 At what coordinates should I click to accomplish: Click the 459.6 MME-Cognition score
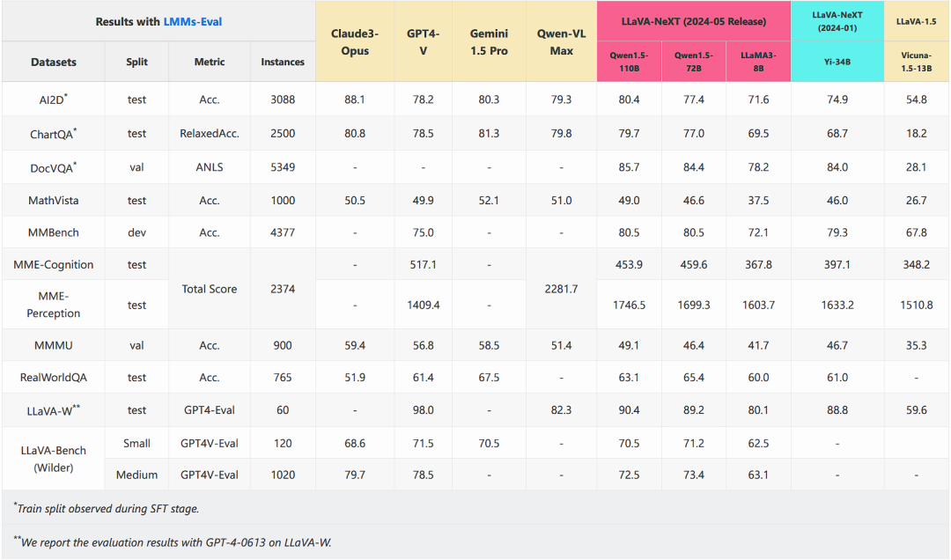[x=694, y=264]
